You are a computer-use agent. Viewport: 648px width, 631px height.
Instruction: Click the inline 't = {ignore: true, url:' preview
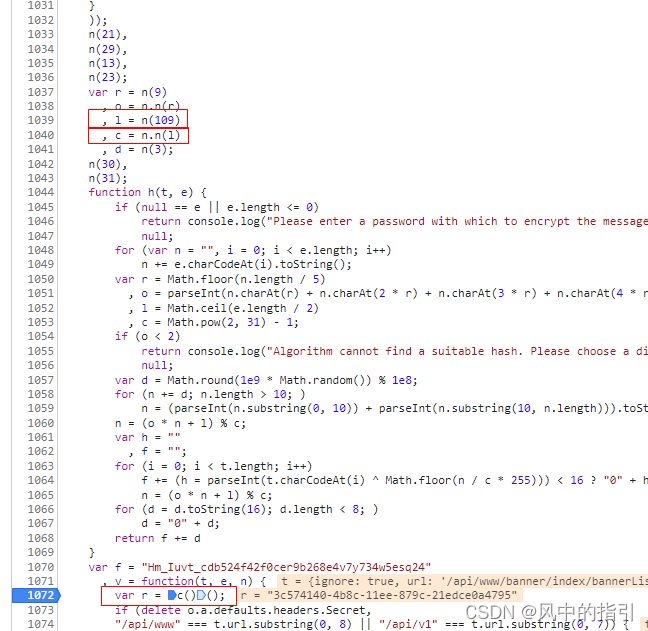tap(463, 581)
